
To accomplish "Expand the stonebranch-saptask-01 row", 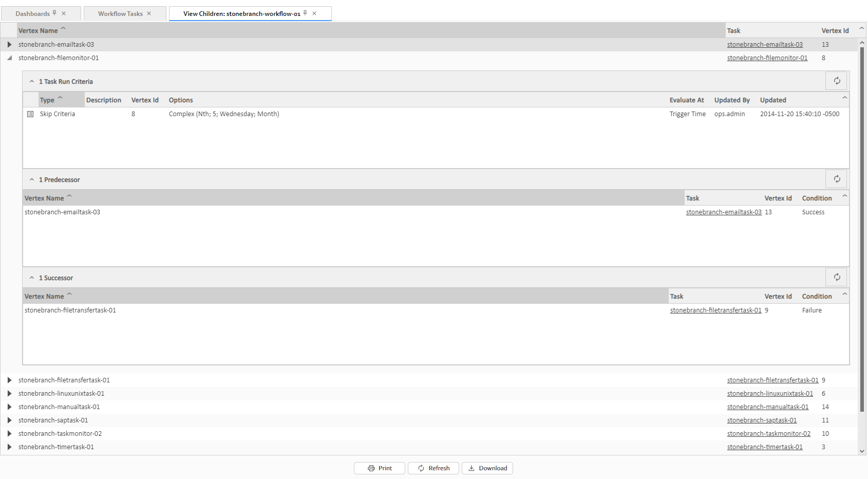I will pos(9,420).
